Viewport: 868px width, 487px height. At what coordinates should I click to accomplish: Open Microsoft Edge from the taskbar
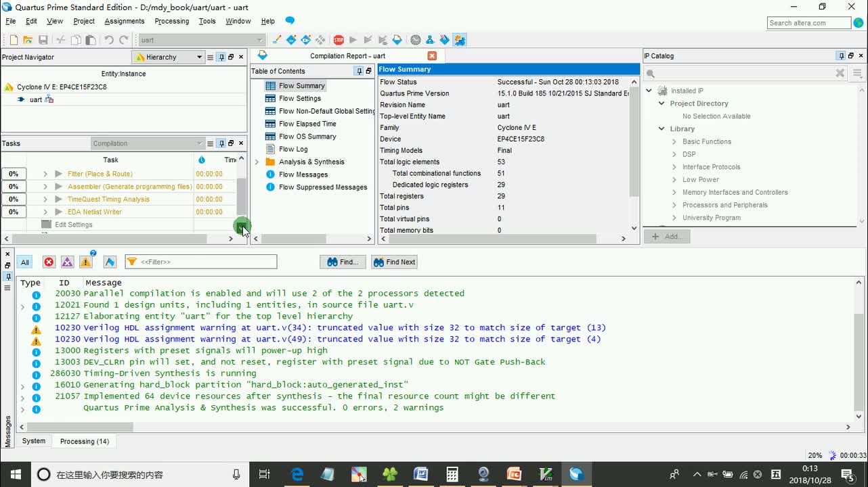click(x=297, y=474)
